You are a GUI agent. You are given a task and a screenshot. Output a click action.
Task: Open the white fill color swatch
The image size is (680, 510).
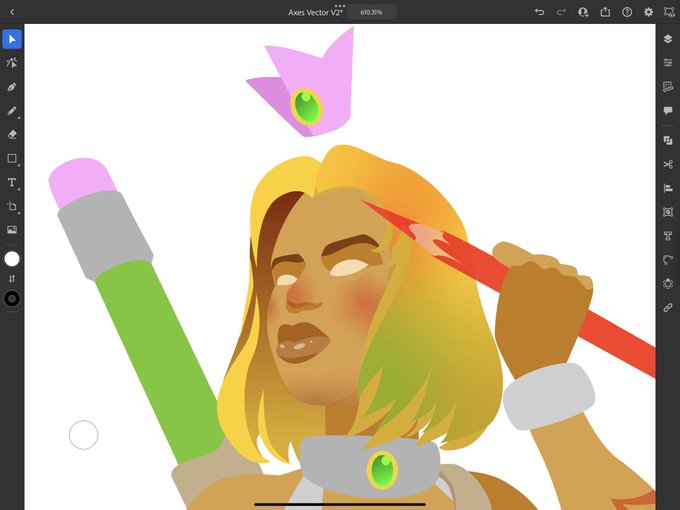12,259
